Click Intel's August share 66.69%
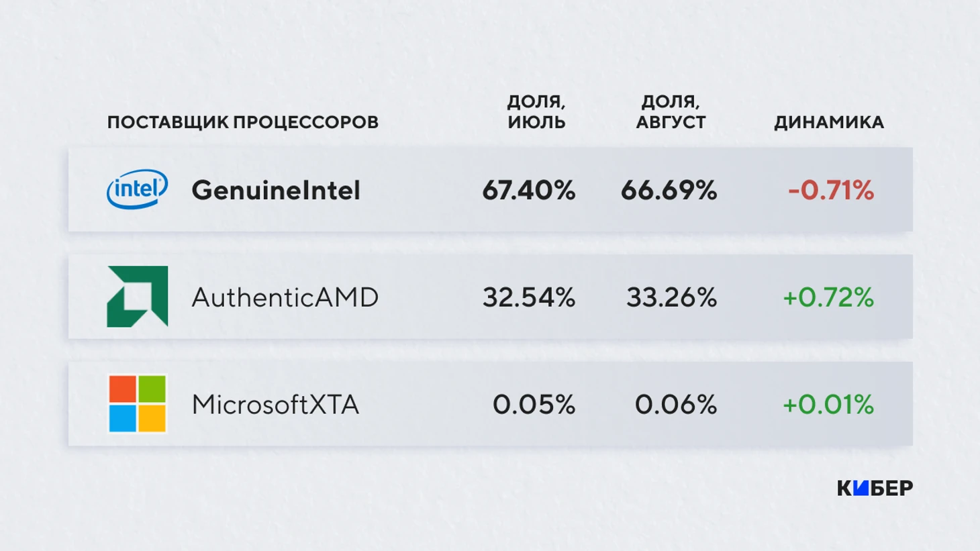980x551 pixels. 669,190
